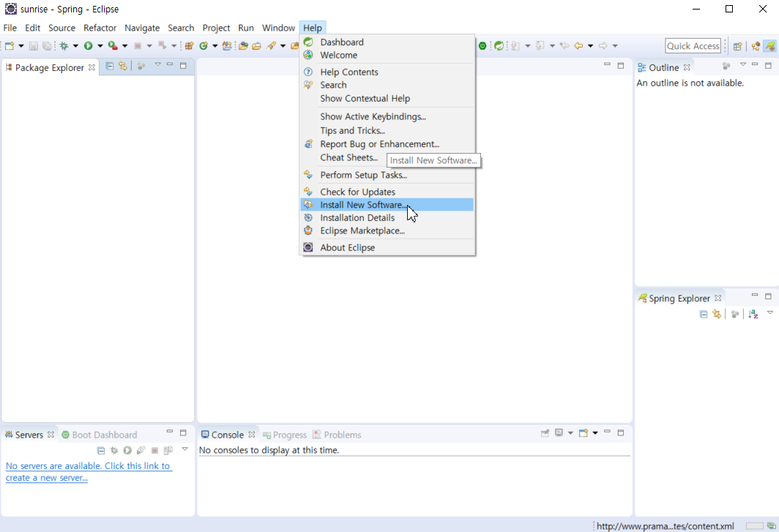
Task: Click Open Console icon in Console view
Action: (x=584, y=433)
